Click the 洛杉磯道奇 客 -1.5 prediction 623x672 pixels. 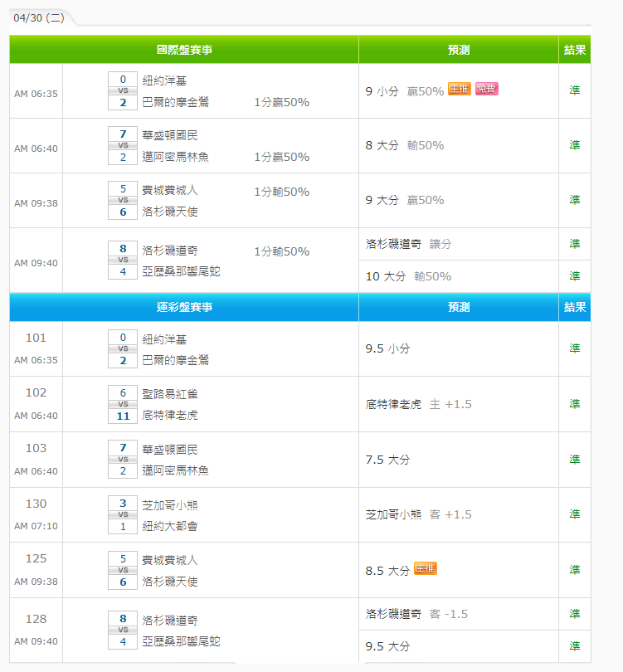click(416, 614)
